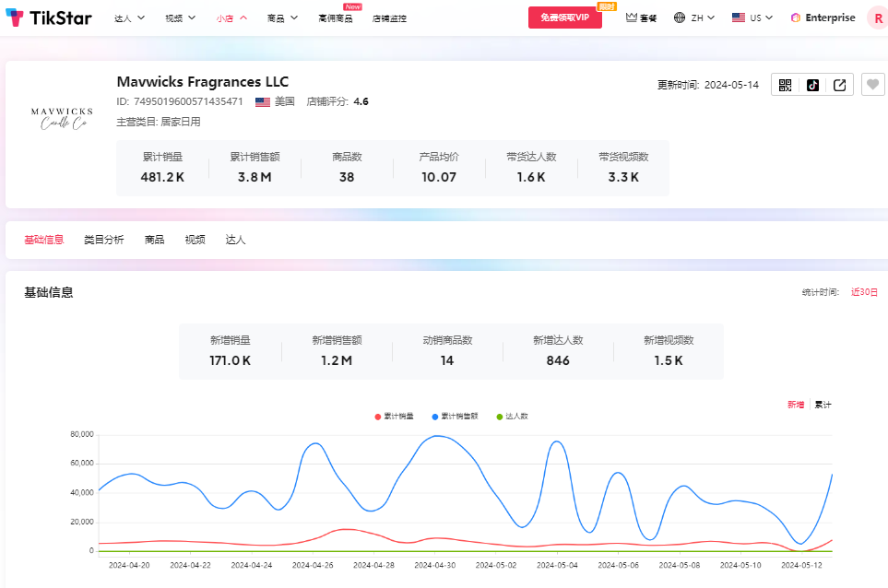The width and height of the screenshot is (888, 588).
Task: Select the 基础信息 tab
Action: (44, 240)
